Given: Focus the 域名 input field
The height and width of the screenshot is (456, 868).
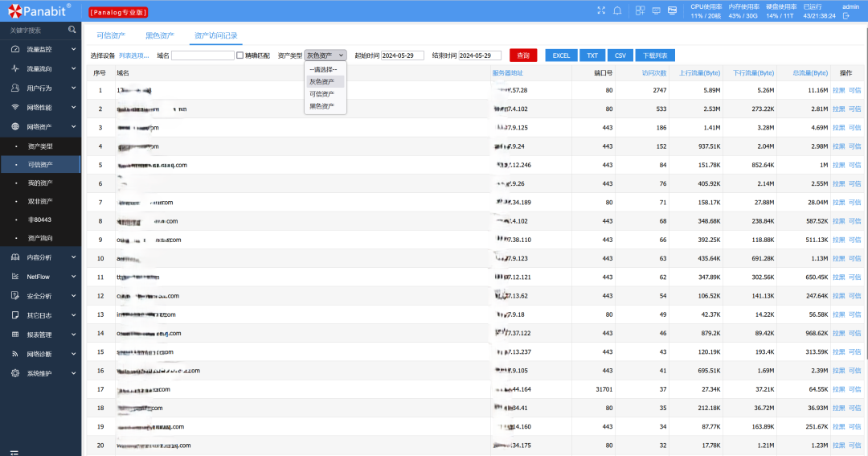Looking at the screenshot, I should [x=203, y=55].
